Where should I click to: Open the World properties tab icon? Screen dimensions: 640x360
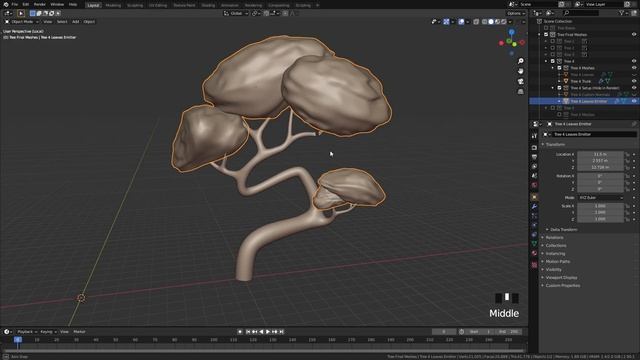(x=534, y=185)
